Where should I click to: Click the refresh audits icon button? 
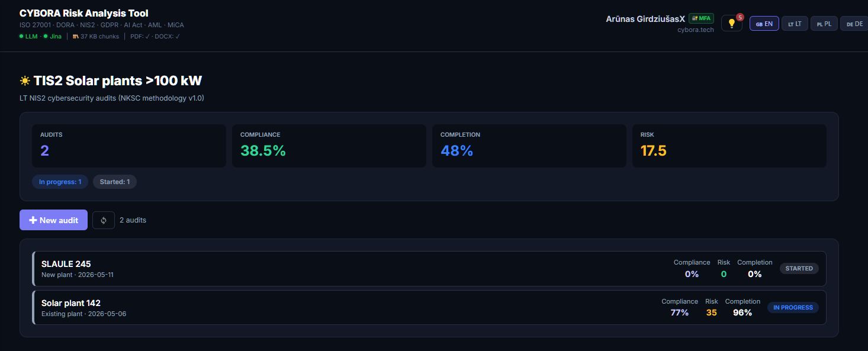104,220
